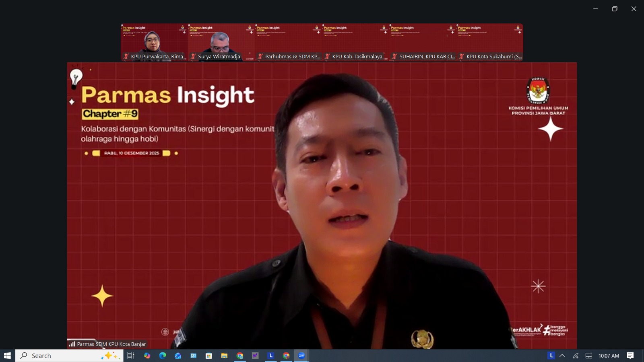Open the notifications action center
Image resolution: width=644 pixels, height=362 pixels.
tap(630, 356)
